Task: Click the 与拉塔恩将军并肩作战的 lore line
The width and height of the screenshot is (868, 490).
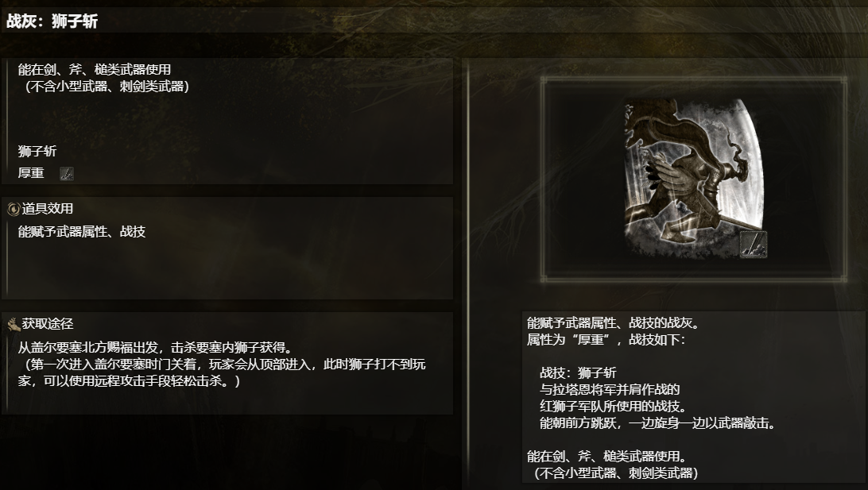Action: pyautogui.click(x=610, y=389)
